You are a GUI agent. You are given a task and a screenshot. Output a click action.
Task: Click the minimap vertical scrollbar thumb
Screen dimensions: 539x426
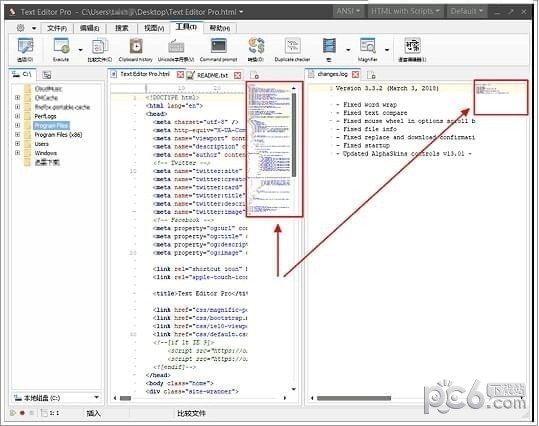pos(294,135)
